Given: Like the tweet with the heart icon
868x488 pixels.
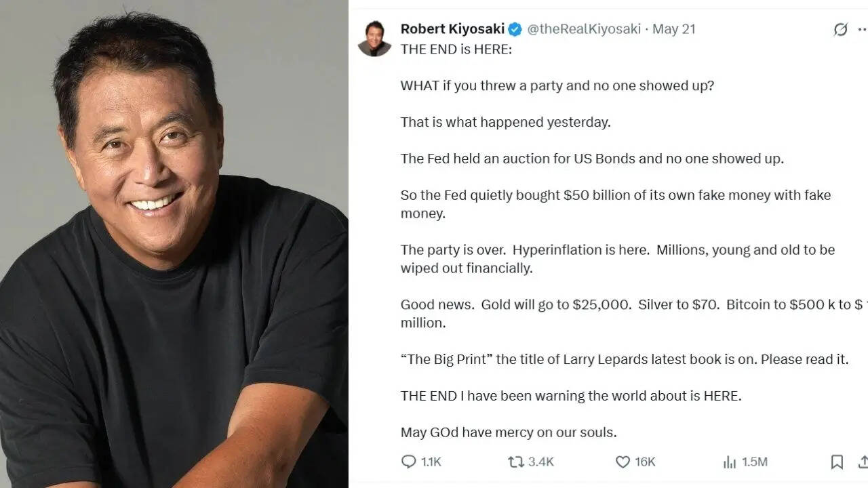Looking at the screenshot, I should click(623, 462).
